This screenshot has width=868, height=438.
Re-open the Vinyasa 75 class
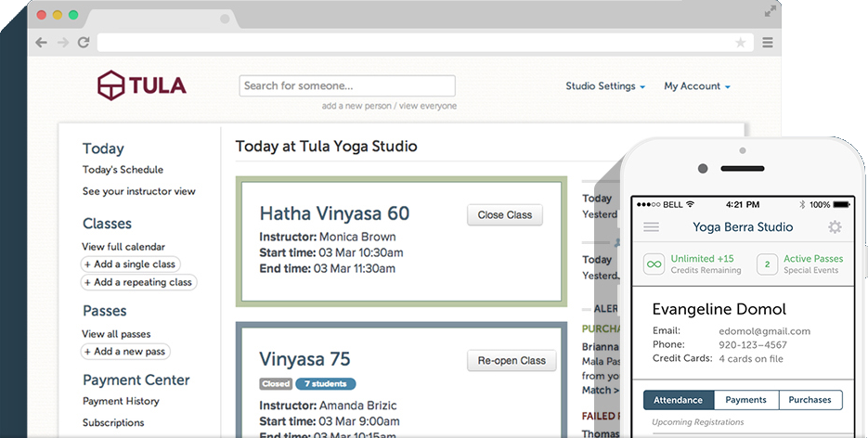[x=512, y=361]
